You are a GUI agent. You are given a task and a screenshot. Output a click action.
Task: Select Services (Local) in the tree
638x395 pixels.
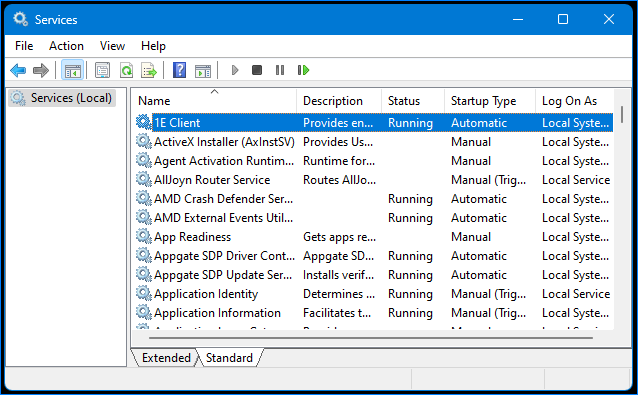tap(62, 98)
